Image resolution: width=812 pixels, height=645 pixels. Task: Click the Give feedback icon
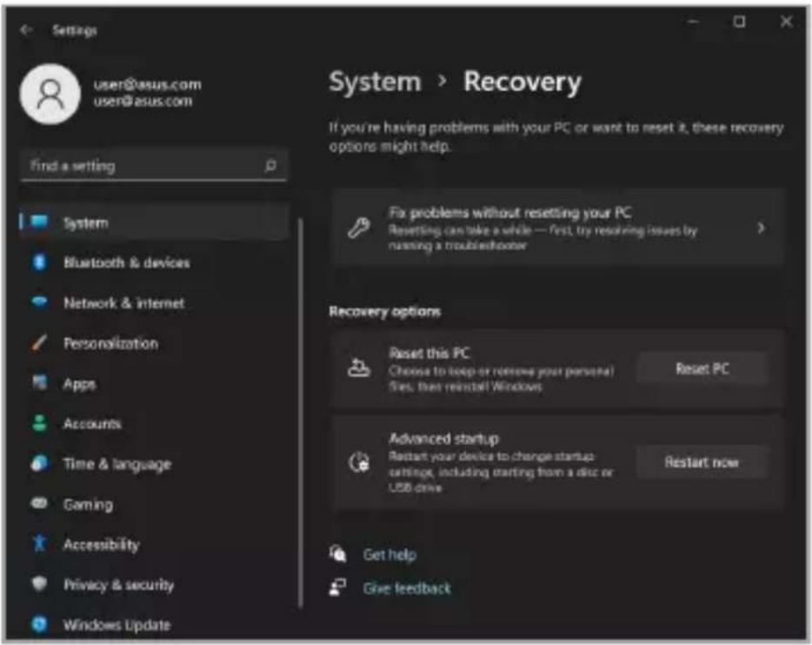click(x=337, y=587)
